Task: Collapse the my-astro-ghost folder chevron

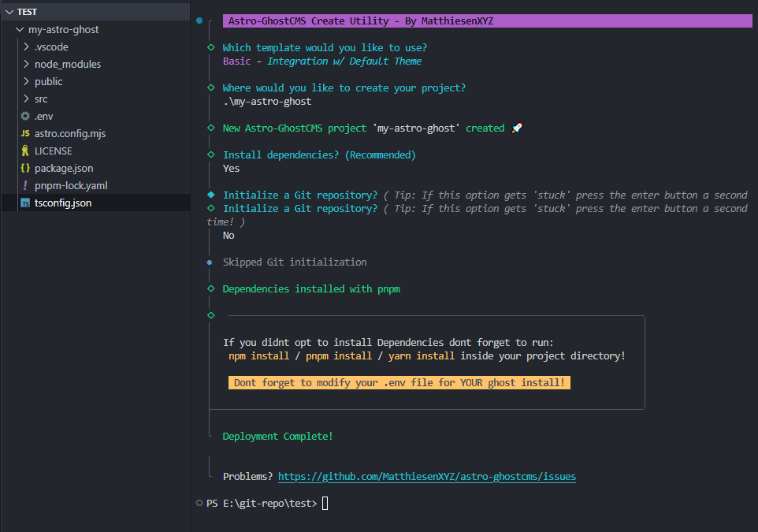Action: (x=20, y=29)
